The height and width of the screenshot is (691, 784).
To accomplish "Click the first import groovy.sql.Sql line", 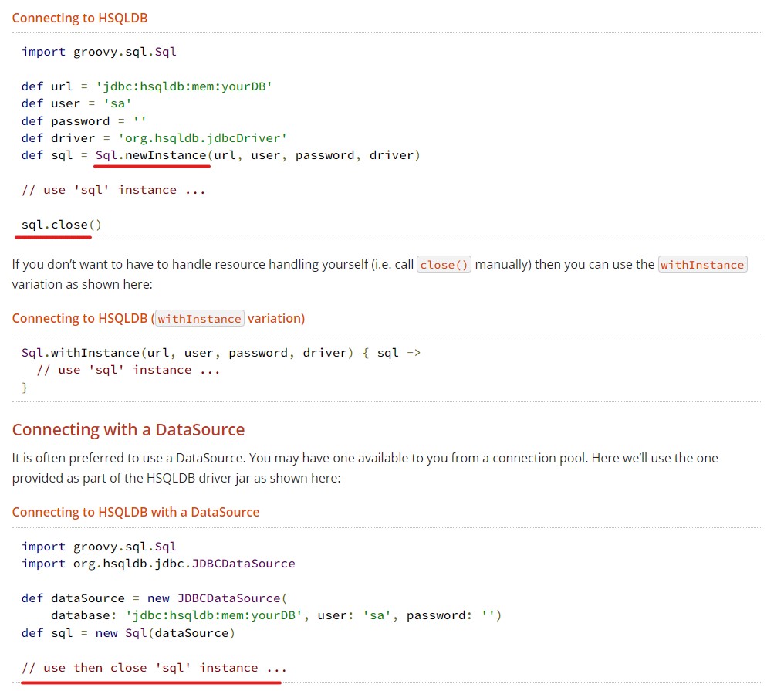I will (x=99, y=52).
